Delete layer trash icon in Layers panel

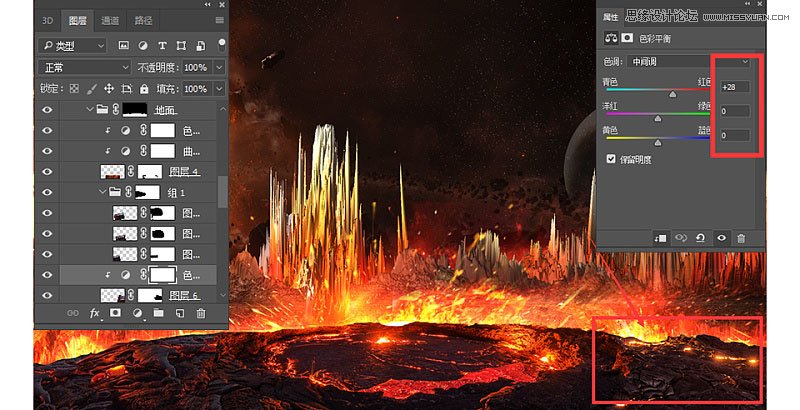pyautogui.click(x=201, y=313)
